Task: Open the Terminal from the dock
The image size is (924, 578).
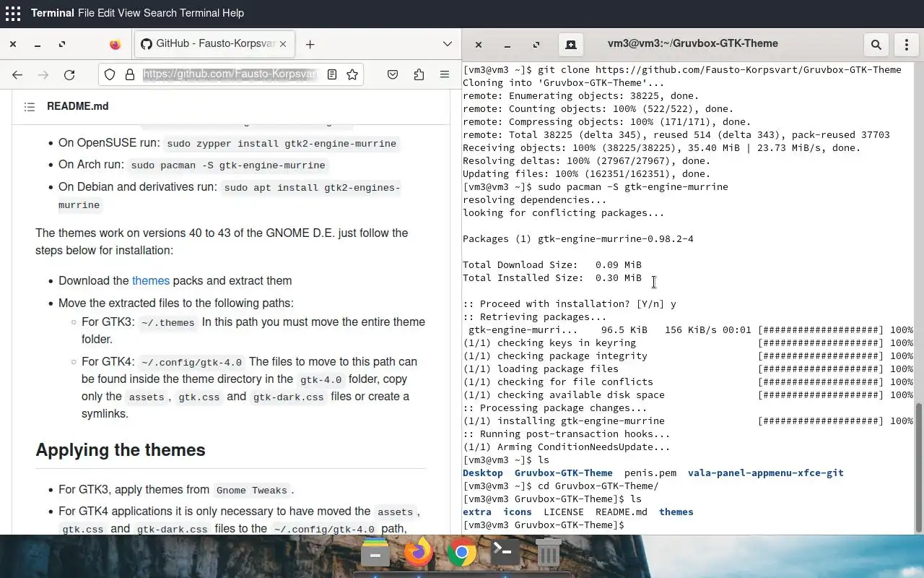Action: coord(505,553)
